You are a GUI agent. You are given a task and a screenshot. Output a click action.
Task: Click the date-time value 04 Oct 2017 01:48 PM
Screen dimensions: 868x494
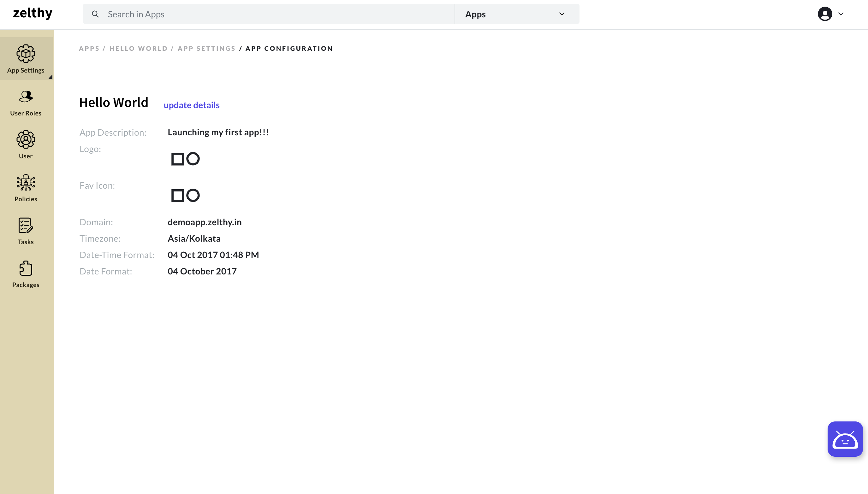(x=213, y=255)
